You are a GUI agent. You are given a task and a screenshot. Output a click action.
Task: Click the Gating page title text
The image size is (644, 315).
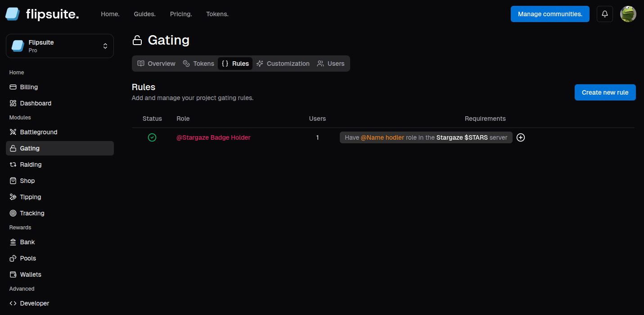pos(169,41)
